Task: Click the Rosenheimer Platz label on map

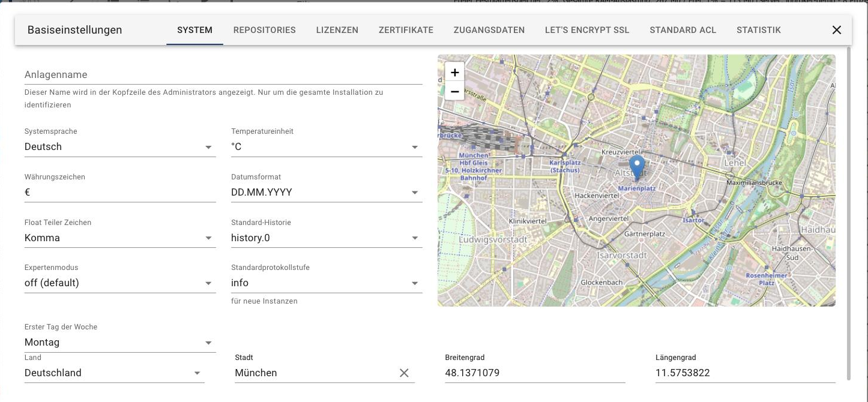Action: coord(767,279)
